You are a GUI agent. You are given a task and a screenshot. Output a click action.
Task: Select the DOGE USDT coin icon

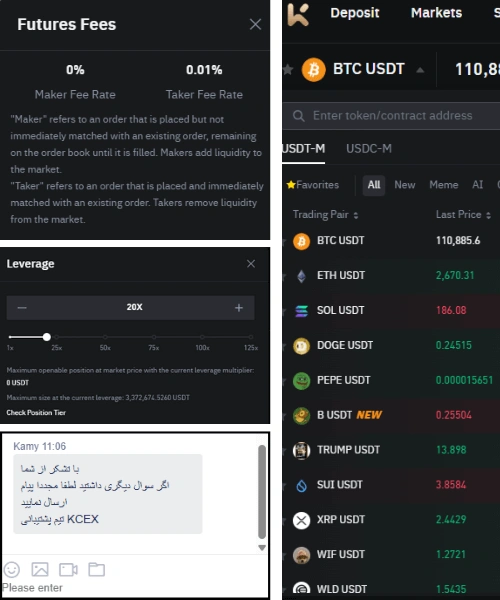(x=301, y=346)
